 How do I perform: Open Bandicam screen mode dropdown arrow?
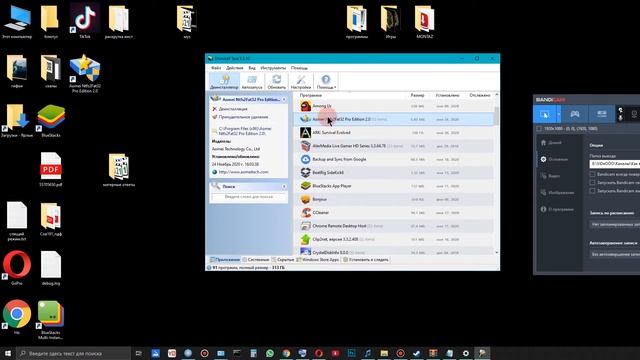(x=559, y=114)
